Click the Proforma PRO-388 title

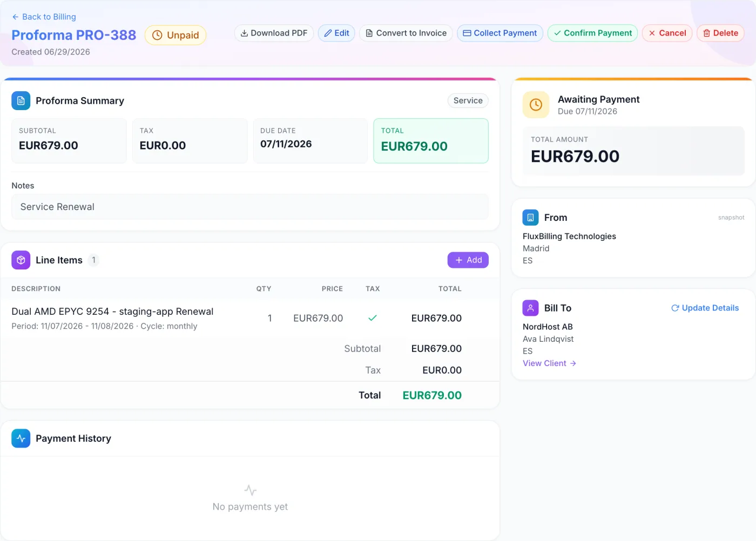click(x=74, y=35)
